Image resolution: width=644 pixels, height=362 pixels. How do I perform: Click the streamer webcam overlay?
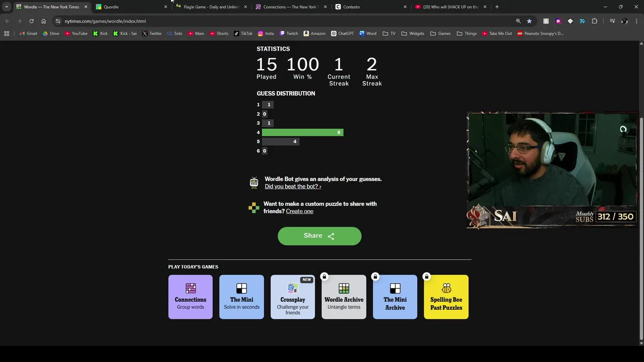(552, 170)
